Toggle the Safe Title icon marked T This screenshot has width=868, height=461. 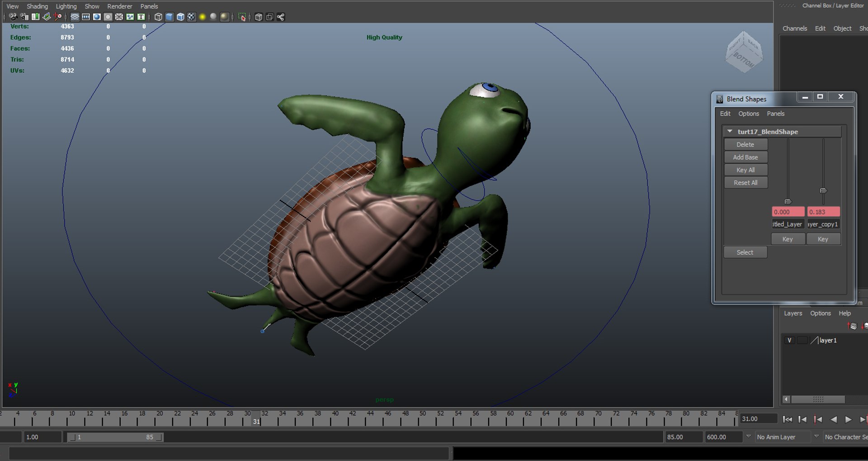(141, 17)
